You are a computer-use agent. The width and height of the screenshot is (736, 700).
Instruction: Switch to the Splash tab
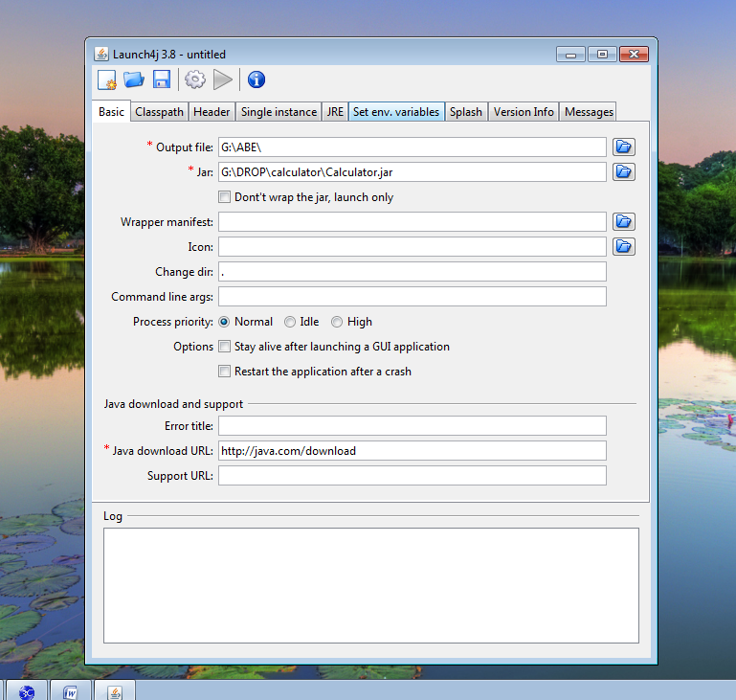click(x=466, y=112)
